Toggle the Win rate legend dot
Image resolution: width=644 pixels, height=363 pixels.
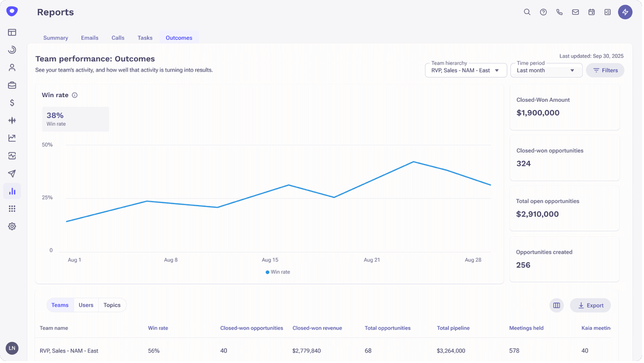click(268, 272)
